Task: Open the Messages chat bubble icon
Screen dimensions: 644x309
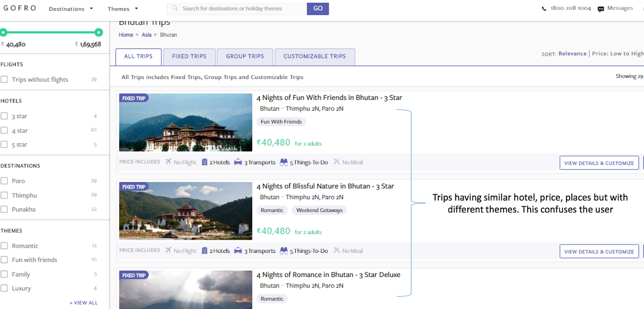Action: (601, 9)
